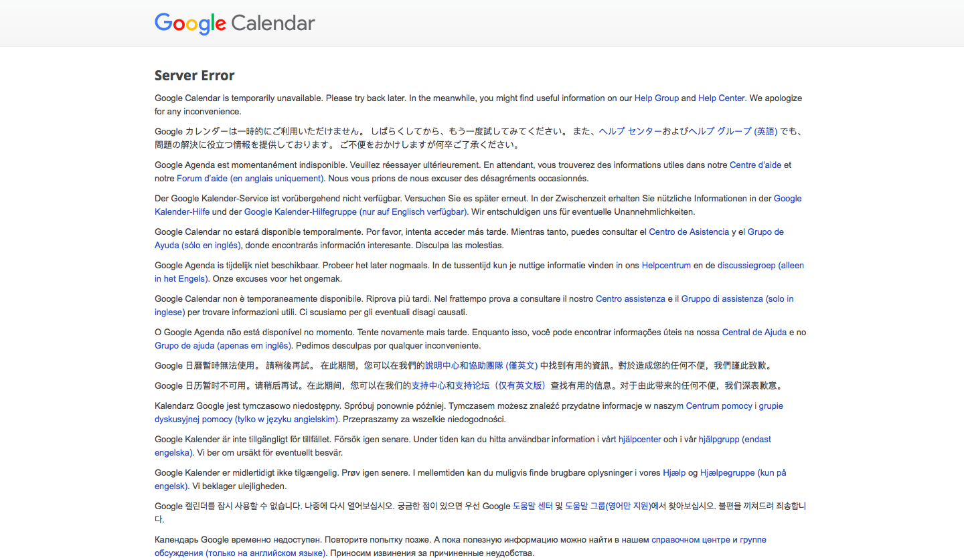Open Grupo de ajuda (apenas em inglês) link
This screenshot has width=964, height=560.
[x=224, y=345]
